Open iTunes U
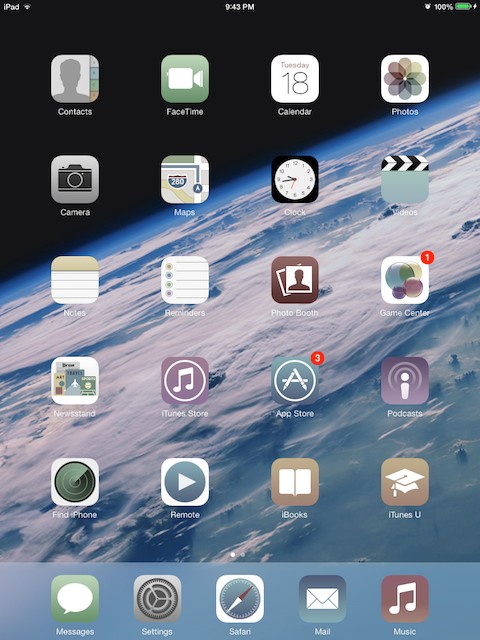Screen dimensions: 480x640 click(x=405, y=482)
